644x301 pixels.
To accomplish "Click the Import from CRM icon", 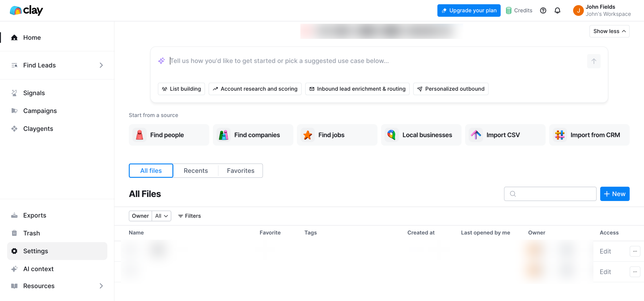I will pyautogui.click(x=560, y=135).
